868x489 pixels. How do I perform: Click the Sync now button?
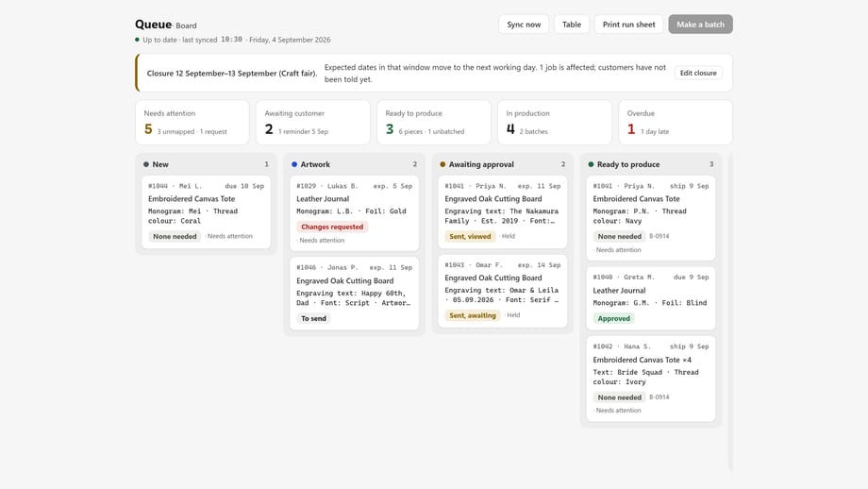click(524, 25)
